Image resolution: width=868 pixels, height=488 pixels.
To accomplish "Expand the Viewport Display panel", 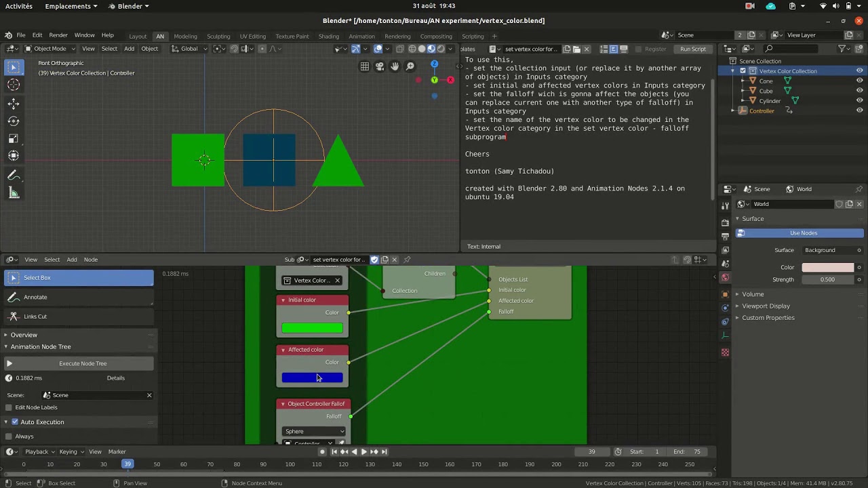I will 765,306.
